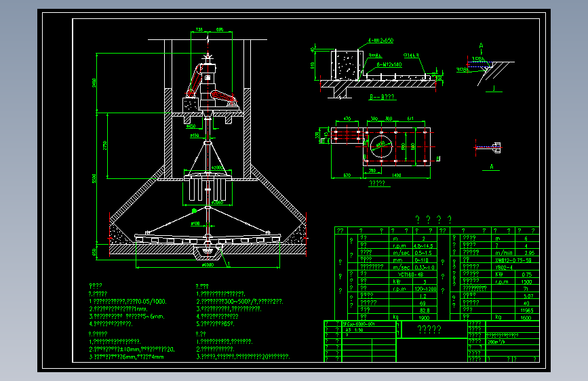Select the 0.75 KW power value
This screenshot has height=381, width=588.
coord(526,275)
